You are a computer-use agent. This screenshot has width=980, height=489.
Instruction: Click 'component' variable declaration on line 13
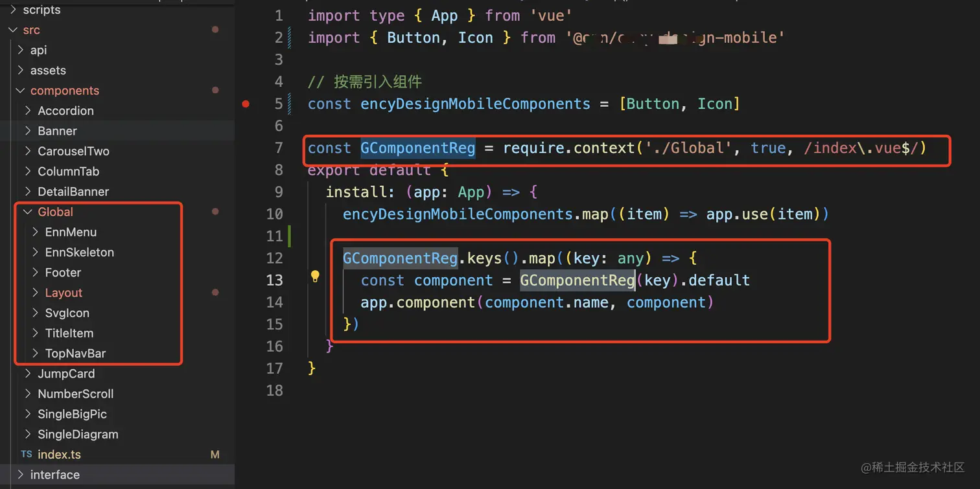point(454,280)
